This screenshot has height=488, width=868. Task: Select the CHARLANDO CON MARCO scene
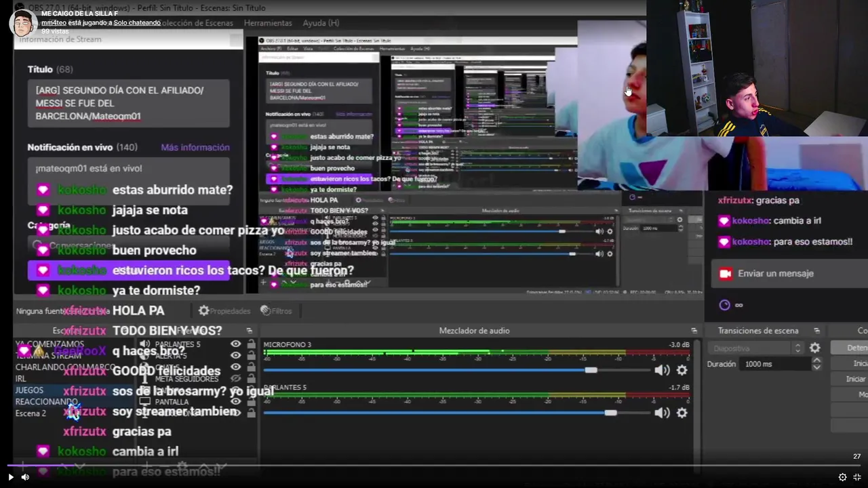click(66, 367)
